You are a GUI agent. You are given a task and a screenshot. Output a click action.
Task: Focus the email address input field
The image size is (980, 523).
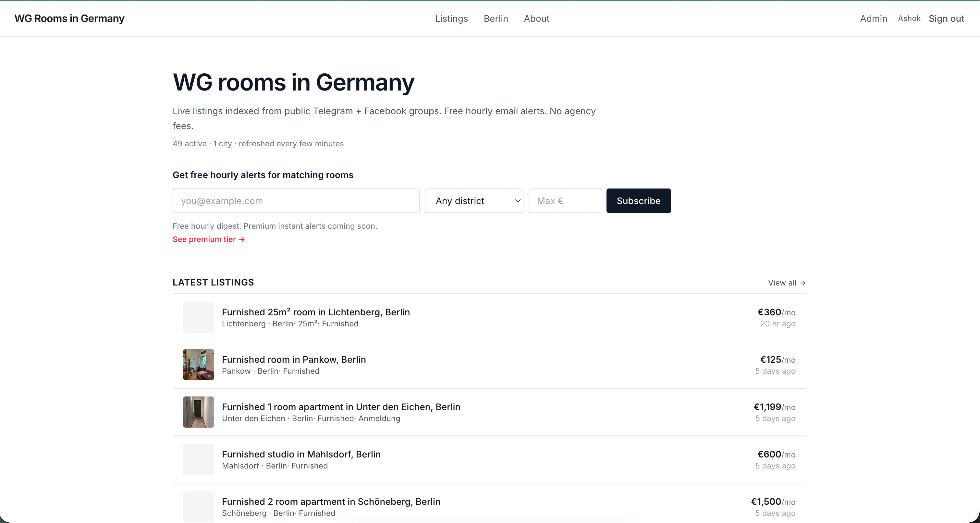point(296,201)
